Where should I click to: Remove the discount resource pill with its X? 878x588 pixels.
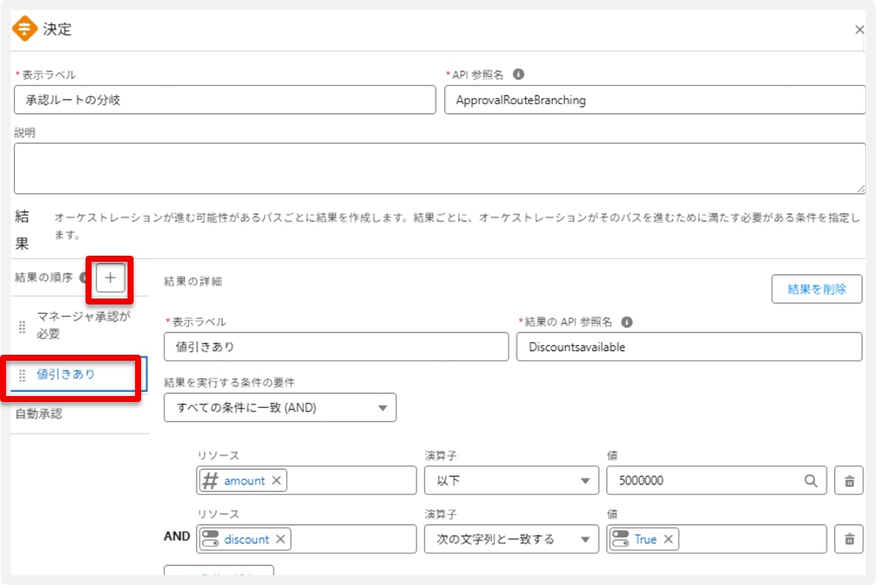[x=280, y=539]
